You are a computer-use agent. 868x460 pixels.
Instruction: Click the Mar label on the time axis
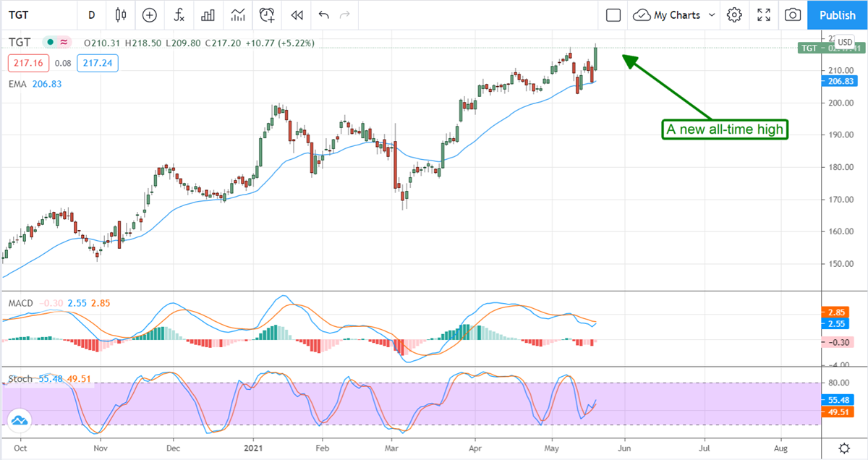point(392,448)
